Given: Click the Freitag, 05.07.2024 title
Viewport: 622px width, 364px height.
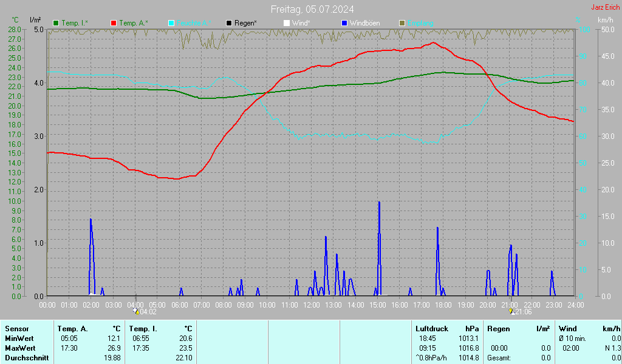Looking at the screenshot, I should 312,9.
